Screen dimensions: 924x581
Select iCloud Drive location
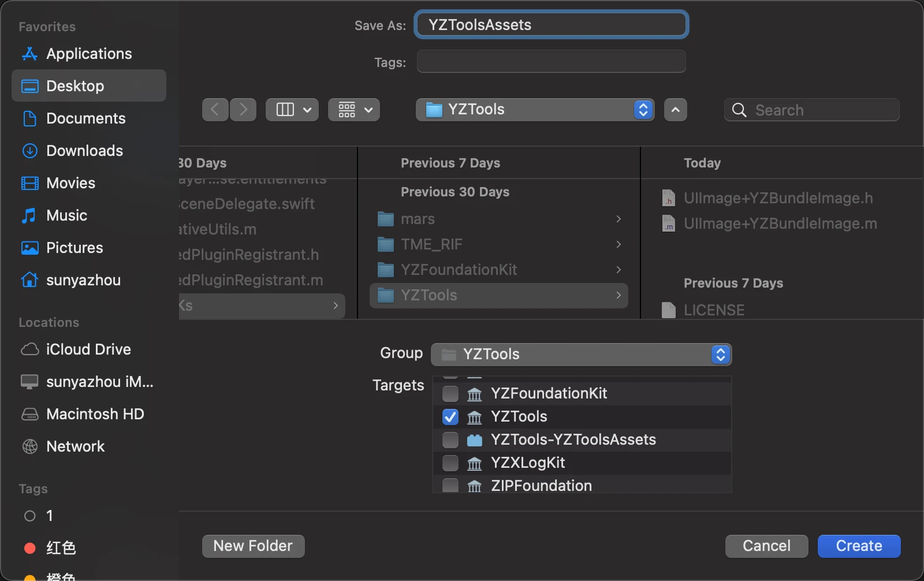88,349
